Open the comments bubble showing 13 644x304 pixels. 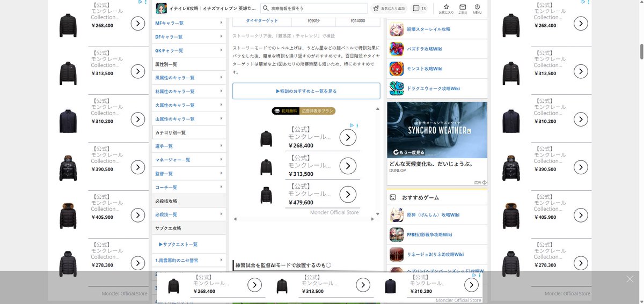coord(420,9)
